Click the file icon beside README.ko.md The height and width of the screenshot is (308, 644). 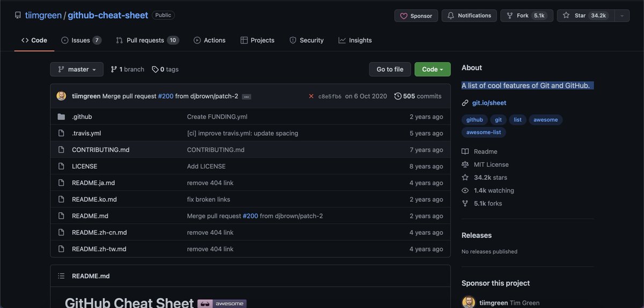(x=61, y=199)
